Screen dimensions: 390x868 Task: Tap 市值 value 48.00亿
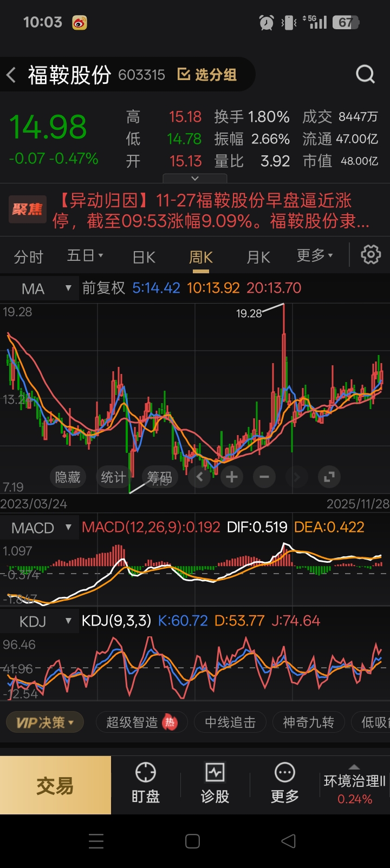point(359,161)
